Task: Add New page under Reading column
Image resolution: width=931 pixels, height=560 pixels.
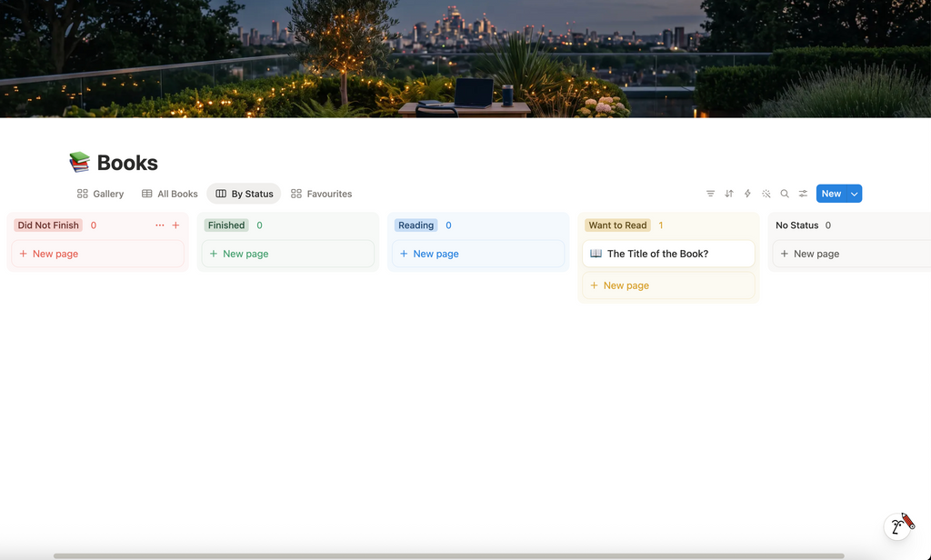Action: (478, 254)
